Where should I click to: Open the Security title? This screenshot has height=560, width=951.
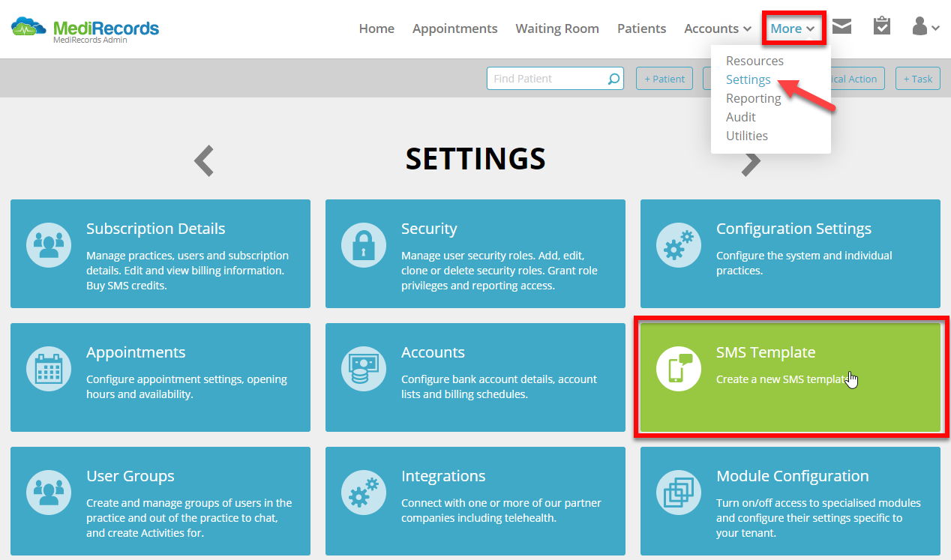tap(429, 229)
